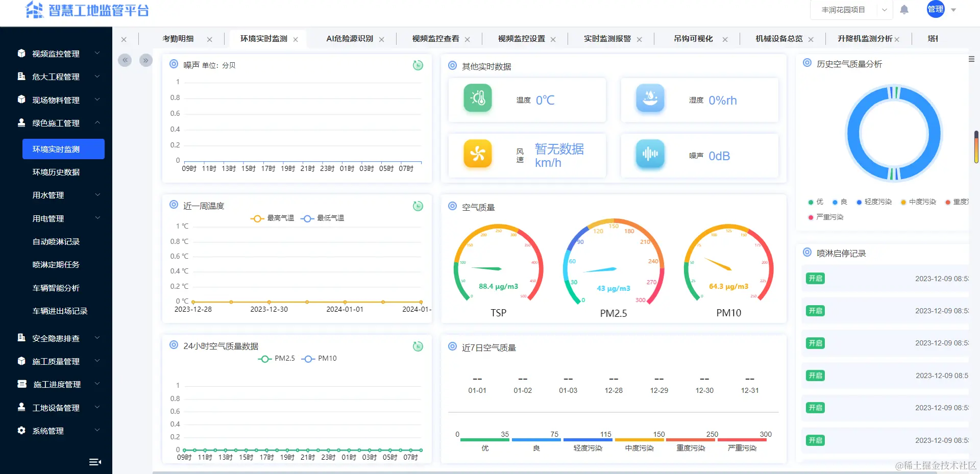Click the blue air quality donut ring

(x=894, y=133)
